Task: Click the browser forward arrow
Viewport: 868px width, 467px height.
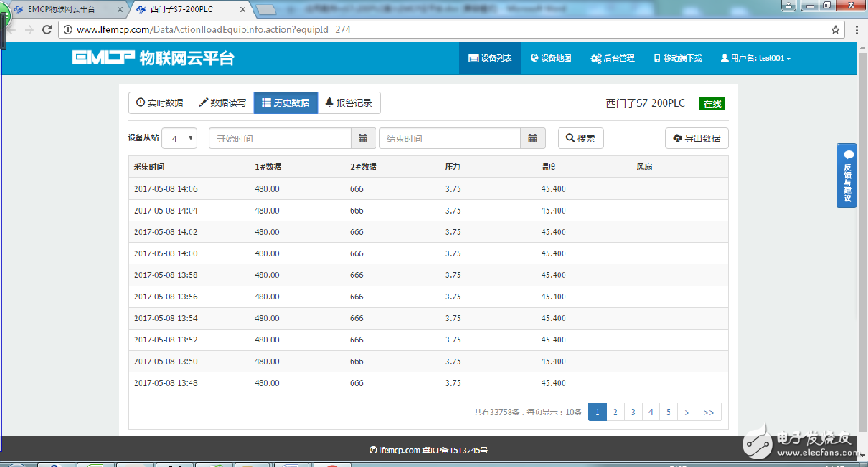Action: coord(29,30)
